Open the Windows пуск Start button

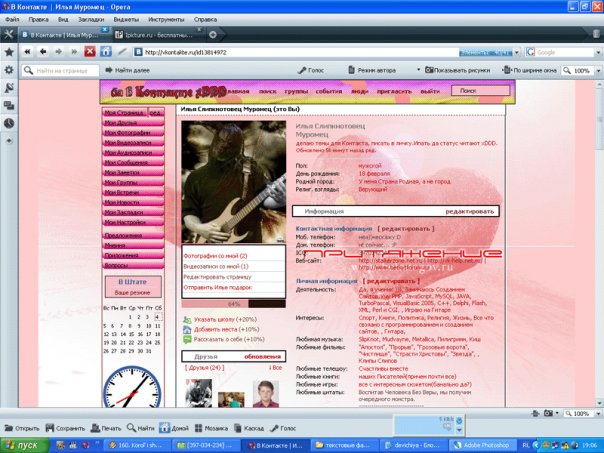click(x=25, y=446)
